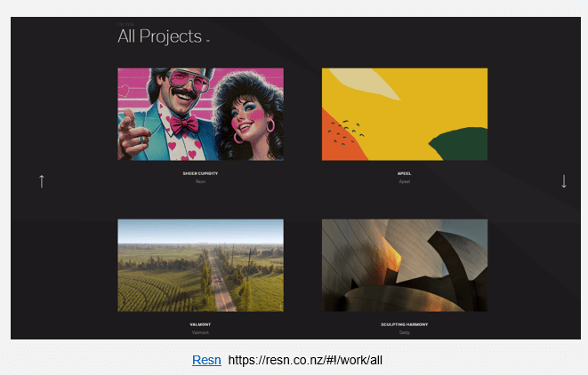Click the SCULPTING HARMONY project title

coord(404,324)
